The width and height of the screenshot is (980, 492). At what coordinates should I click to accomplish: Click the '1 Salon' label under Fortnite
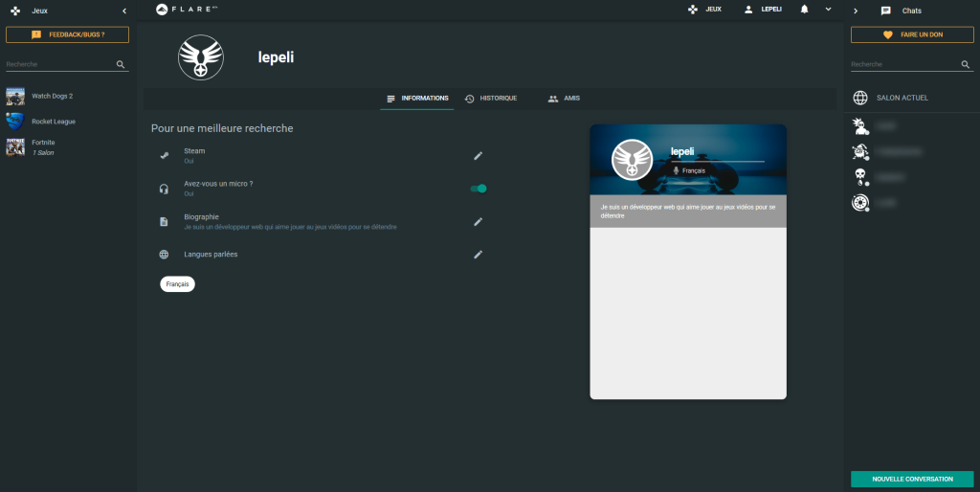[x=43, y=152]
